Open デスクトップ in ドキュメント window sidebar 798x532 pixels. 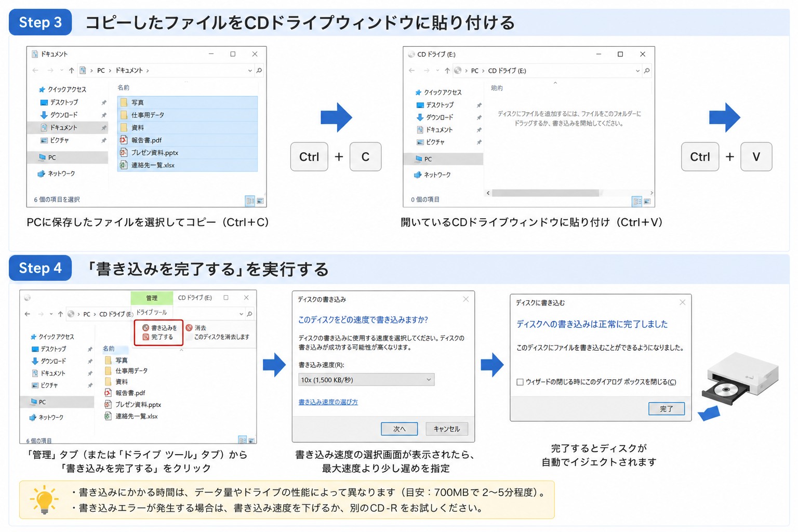point(59,102)
